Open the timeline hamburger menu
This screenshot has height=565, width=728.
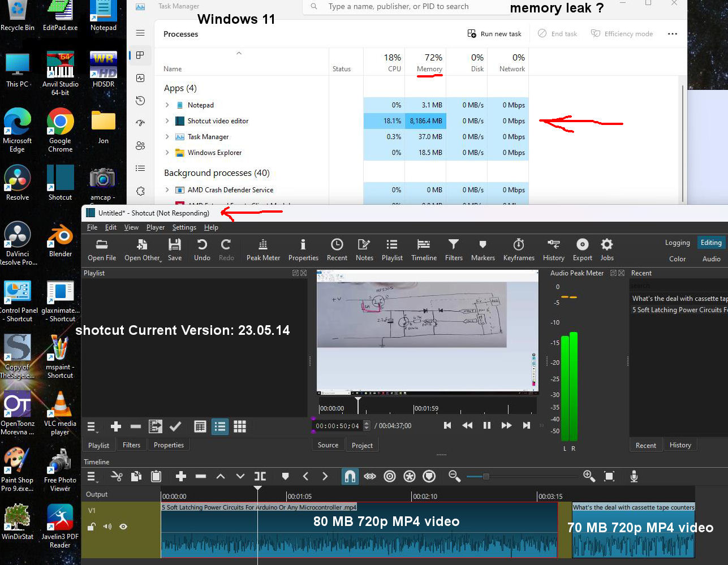93,477
